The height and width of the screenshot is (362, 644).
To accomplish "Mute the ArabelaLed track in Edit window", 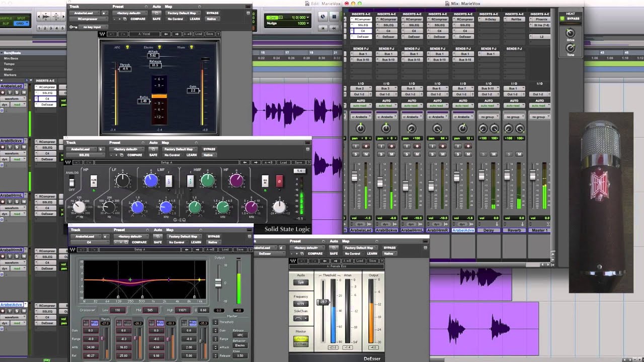I will 24,93.
